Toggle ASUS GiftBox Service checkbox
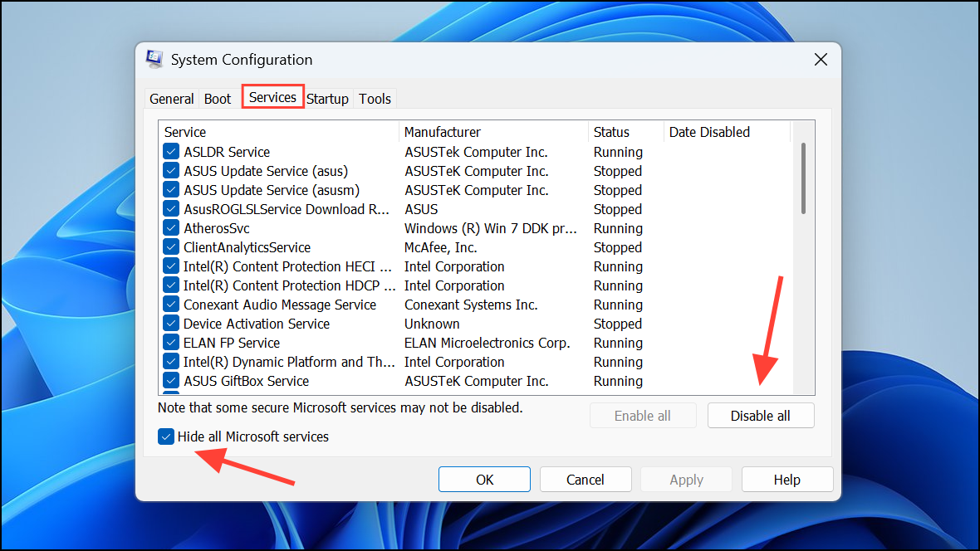Screen dimensions: 980x551 [170, 380]
